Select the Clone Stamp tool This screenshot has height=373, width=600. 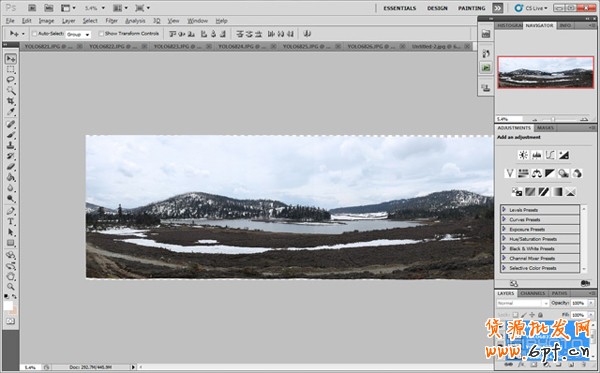(10, 145)
